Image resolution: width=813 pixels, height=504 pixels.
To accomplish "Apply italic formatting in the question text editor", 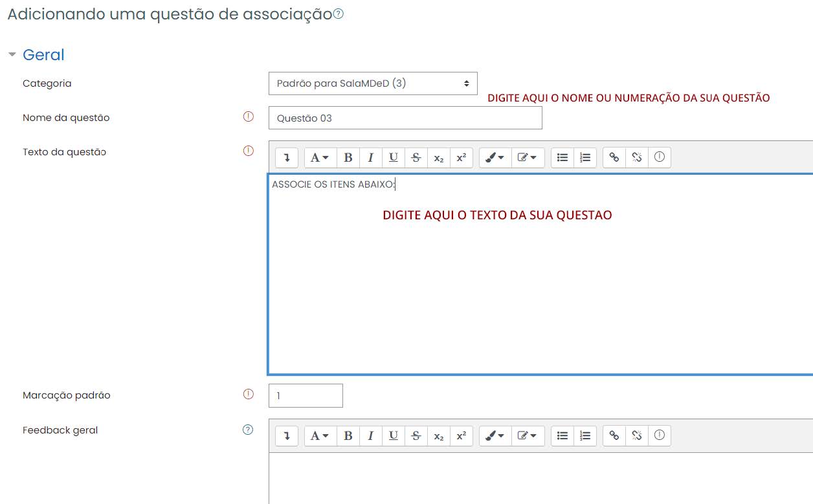I will [371, 157].
